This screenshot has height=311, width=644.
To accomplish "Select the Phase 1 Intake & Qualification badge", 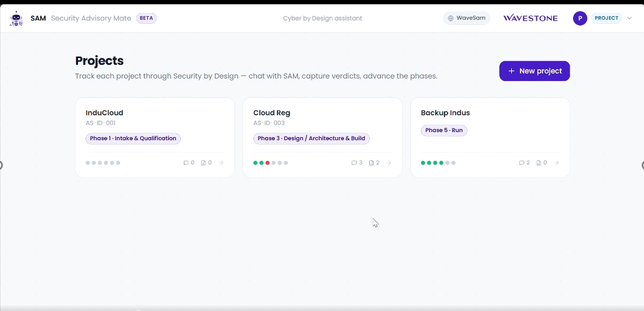I will [x=133, y=138].
